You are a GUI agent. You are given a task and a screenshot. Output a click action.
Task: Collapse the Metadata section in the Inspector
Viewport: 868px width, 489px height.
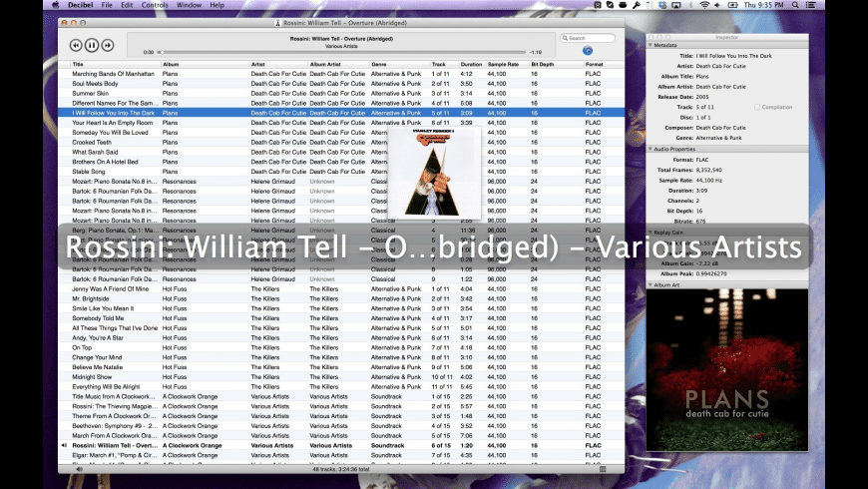click(x=651, y=45)
